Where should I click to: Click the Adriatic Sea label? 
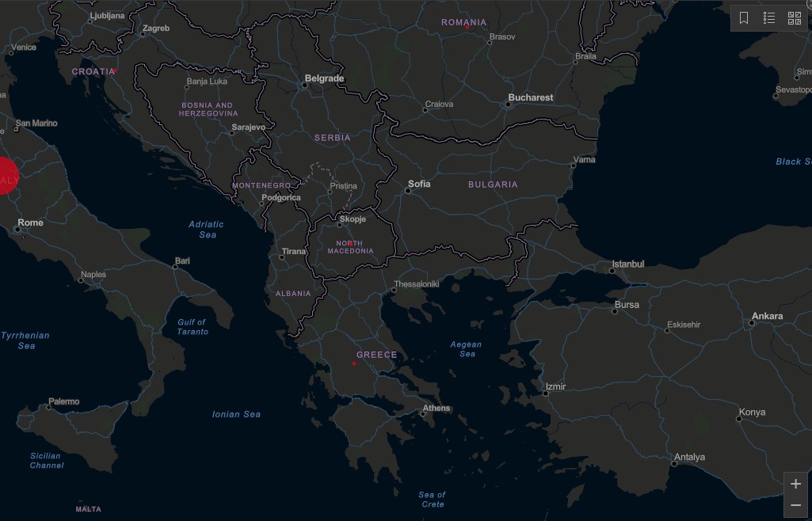[206, 229]
